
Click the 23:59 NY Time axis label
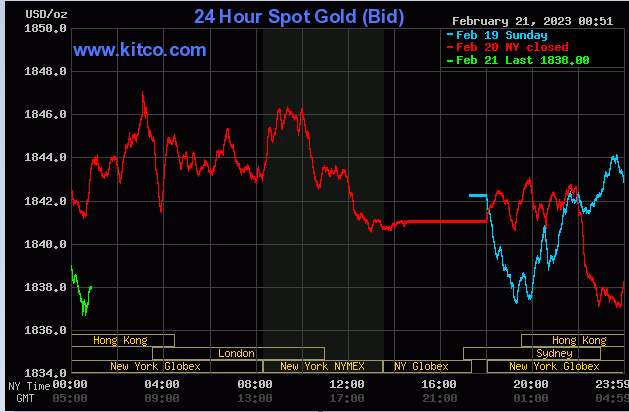611,385
